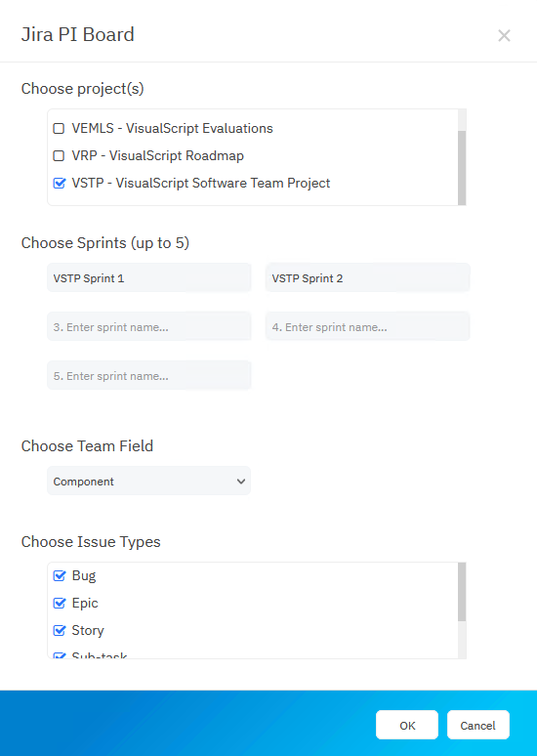The image size is (537, 756).
Task: Focus the fourth sprint name field
Action: click(x=367, y=327)
